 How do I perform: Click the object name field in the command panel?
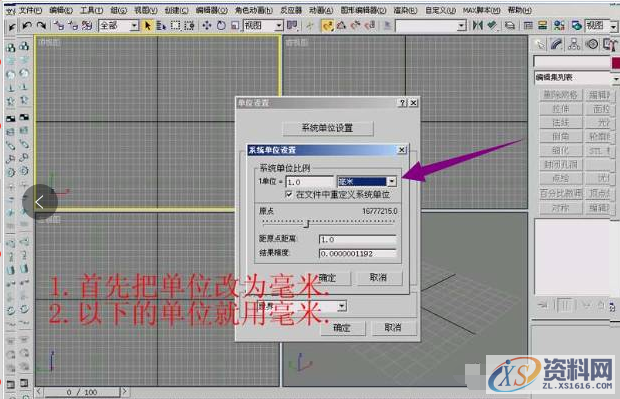(x=571, y=62)
